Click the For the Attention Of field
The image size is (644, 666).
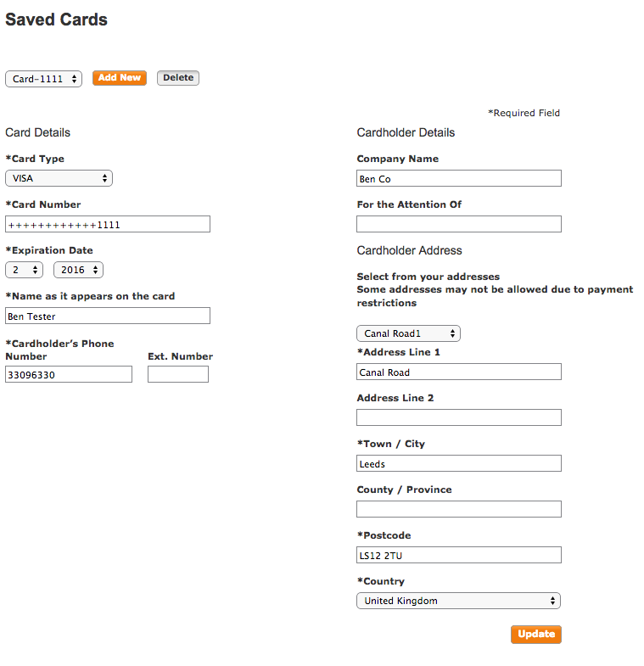[x=459, y=224]
